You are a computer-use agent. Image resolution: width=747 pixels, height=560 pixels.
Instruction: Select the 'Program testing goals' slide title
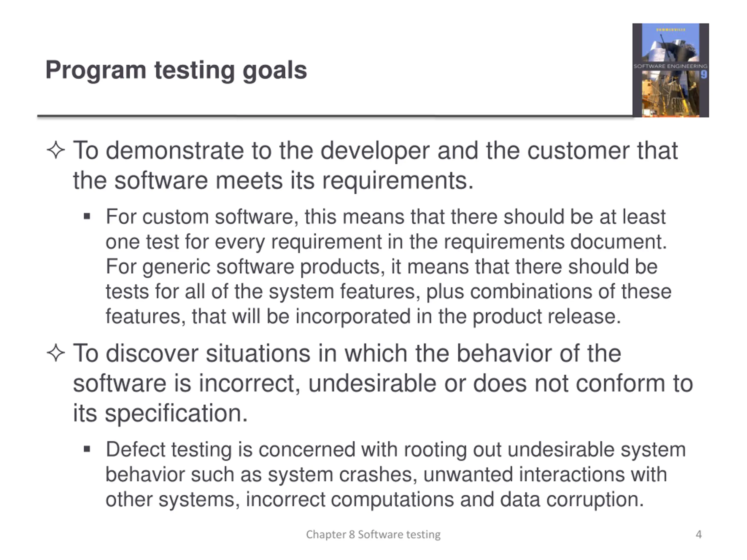pos(176,70)
